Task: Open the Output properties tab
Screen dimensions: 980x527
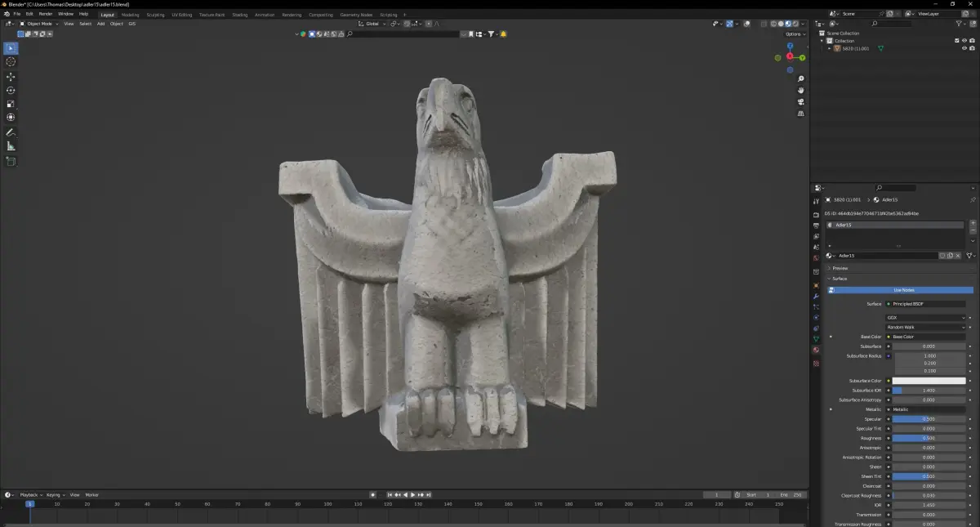Action: 816,226
